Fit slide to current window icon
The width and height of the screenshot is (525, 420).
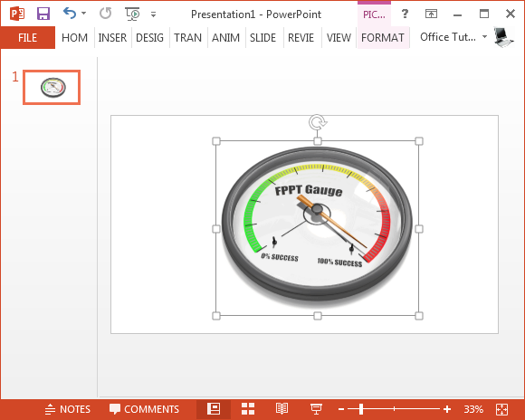coord(501,409)
